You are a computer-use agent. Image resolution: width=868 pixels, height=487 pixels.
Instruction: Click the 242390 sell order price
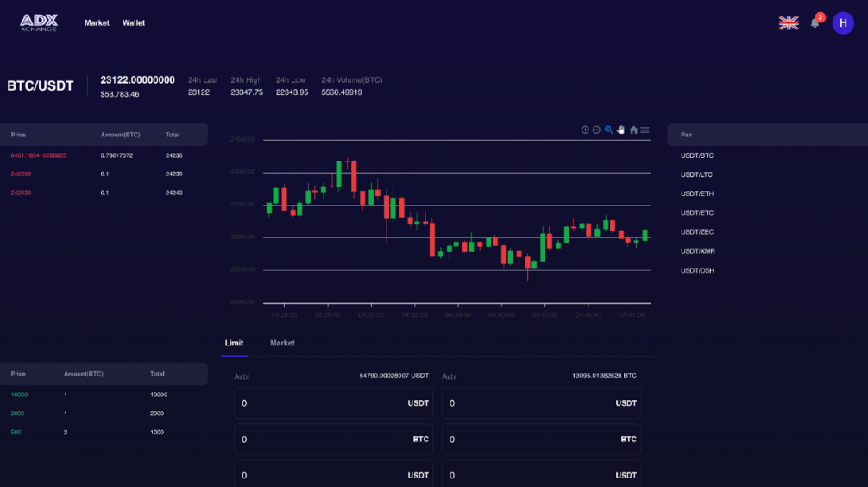pos(22,174)
